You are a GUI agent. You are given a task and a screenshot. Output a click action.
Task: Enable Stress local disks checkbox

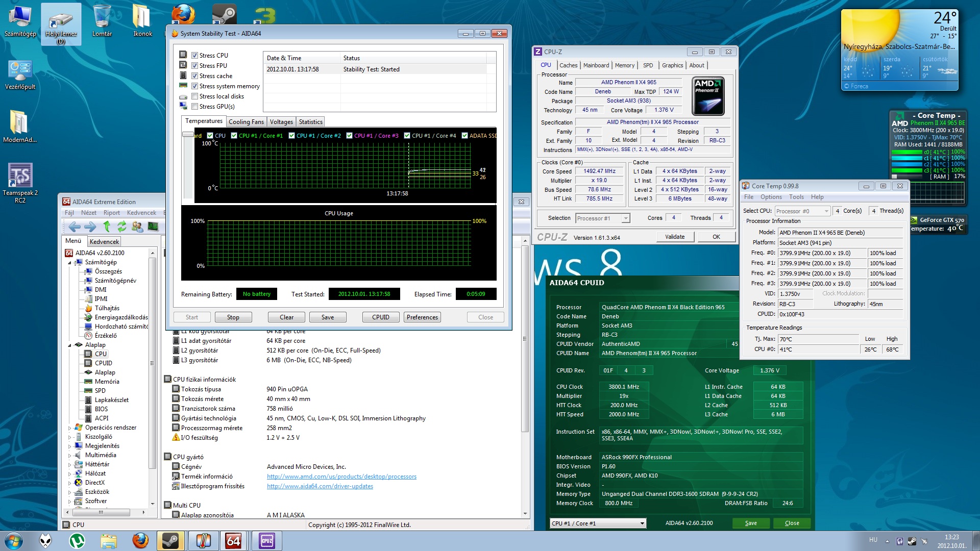coord(194,96)
